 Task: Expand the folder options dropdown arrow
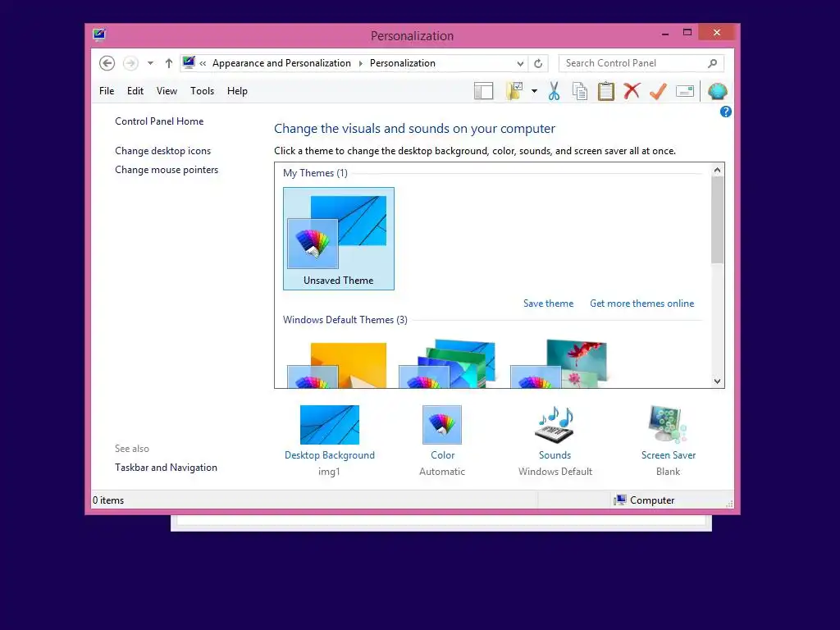534,91
